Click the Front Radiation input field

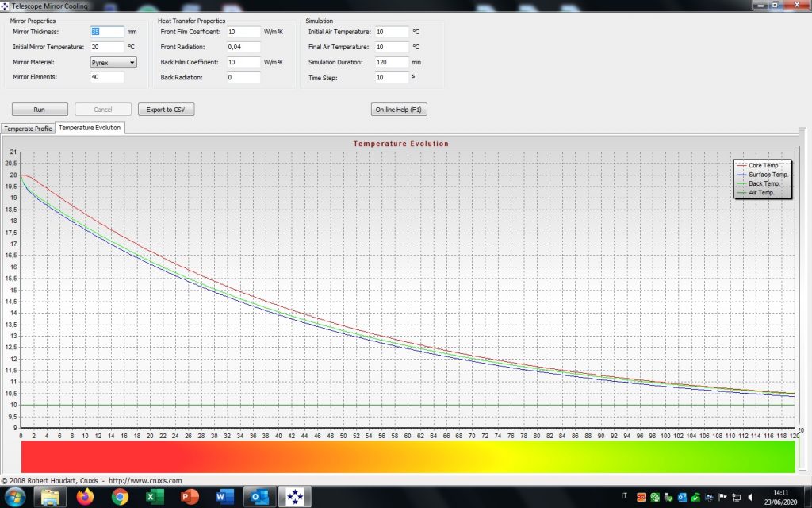[243, 47]
